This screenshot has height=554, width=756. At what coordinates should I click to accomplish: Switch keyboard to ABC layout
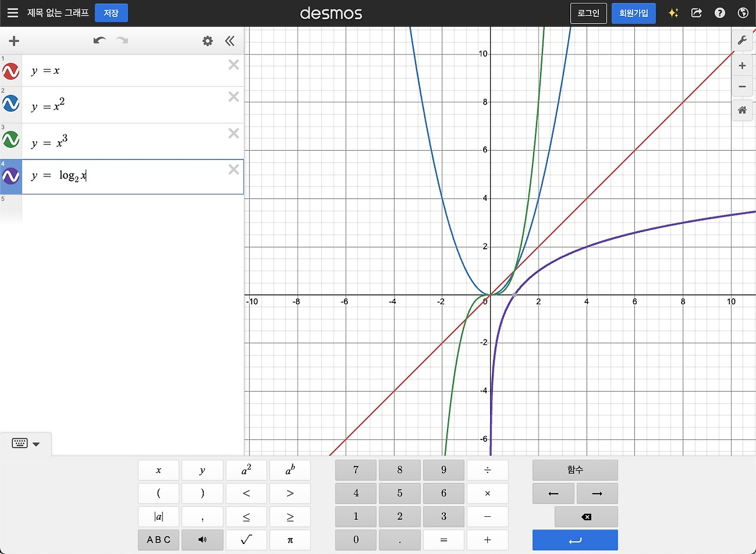click(x=158, y=539)
